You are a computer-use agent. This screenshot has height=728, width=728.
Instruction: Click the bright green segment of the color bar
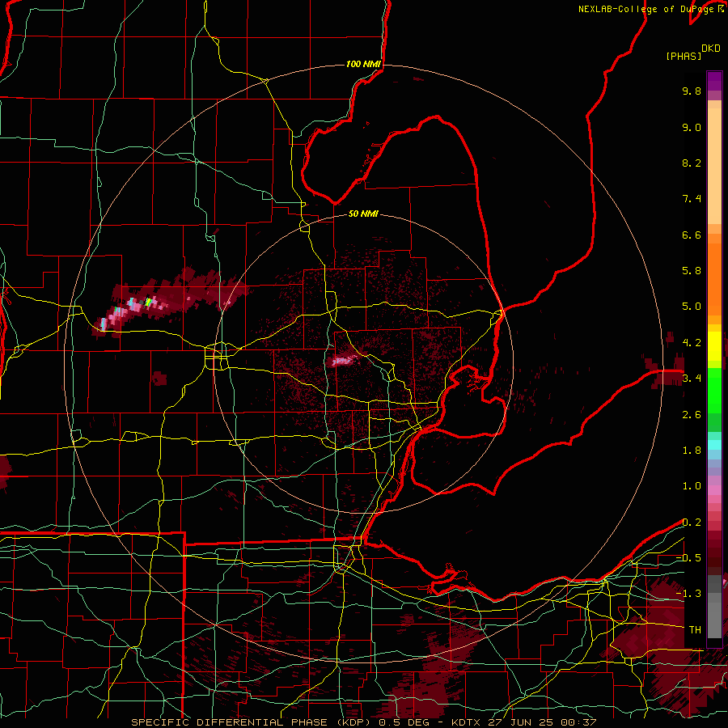[714, 390]
